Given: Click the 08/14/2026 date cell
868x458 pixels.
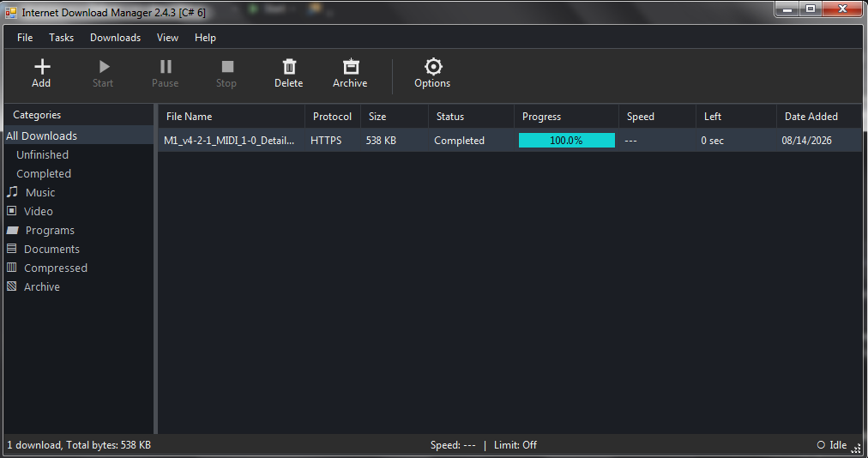Looking at the screenshot, I should 806,141.
